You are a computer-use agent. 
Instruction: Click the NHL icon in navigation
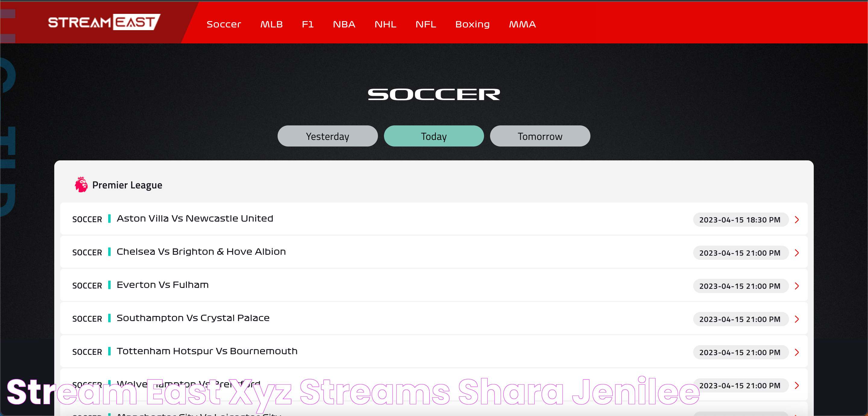(x=386, y=24)
